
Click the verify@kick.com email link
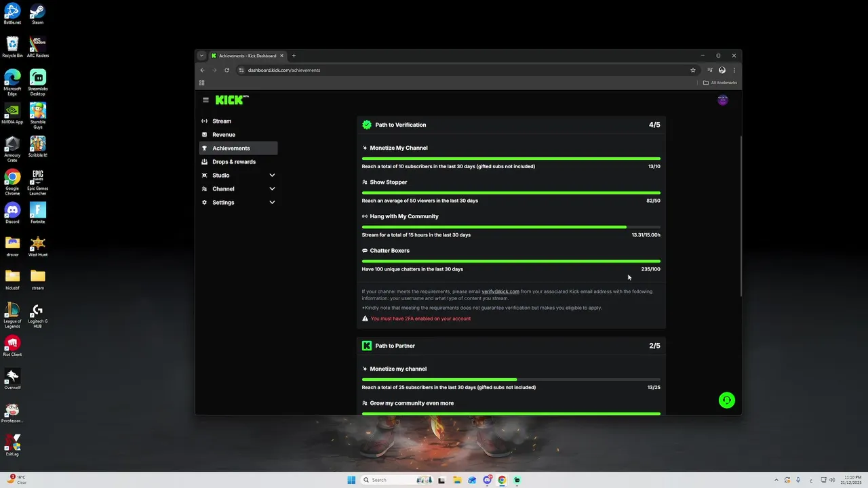(500, 291)
